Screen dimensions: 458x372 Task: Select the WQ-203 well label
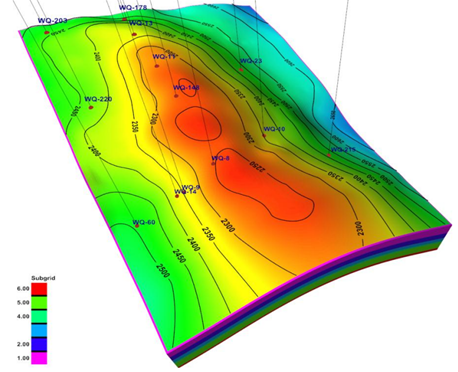(52, 21)
